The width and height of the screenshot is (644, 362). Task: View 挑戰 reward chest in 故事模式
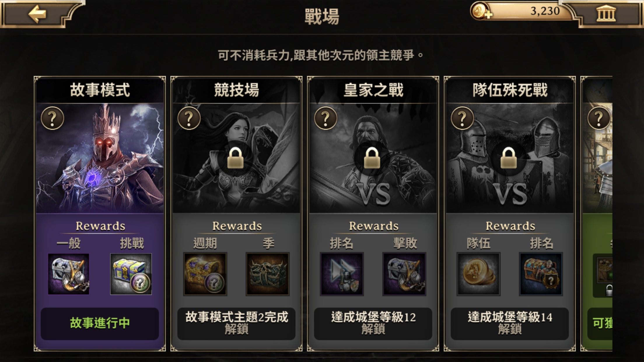point(131,274)
